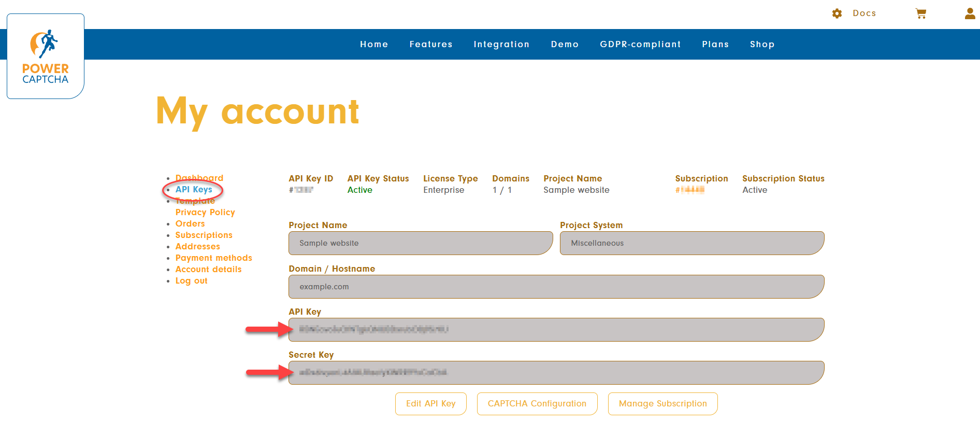Select Demo in the navigation bar
Image resolution: width=980 pixels, height=422 pixels.
[565, 45]
